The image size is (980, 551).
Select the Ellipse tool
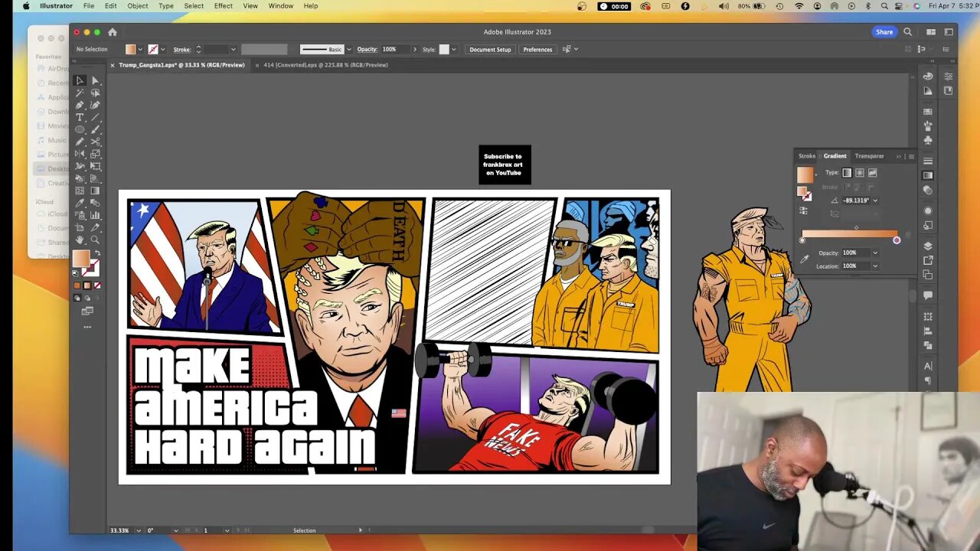(80, 129)
